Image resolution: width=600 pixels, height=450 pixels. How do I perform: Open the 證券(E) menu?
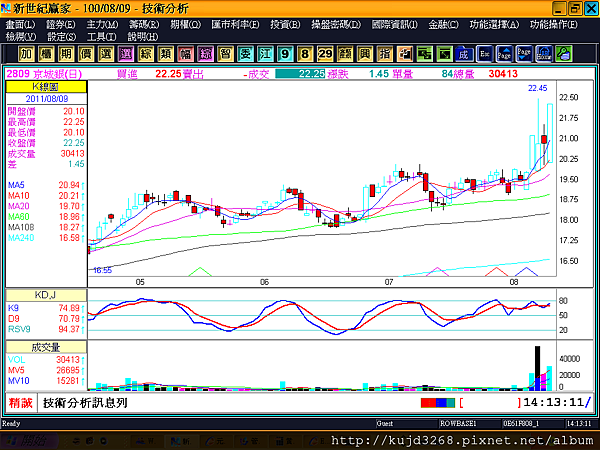click(60, 25)
